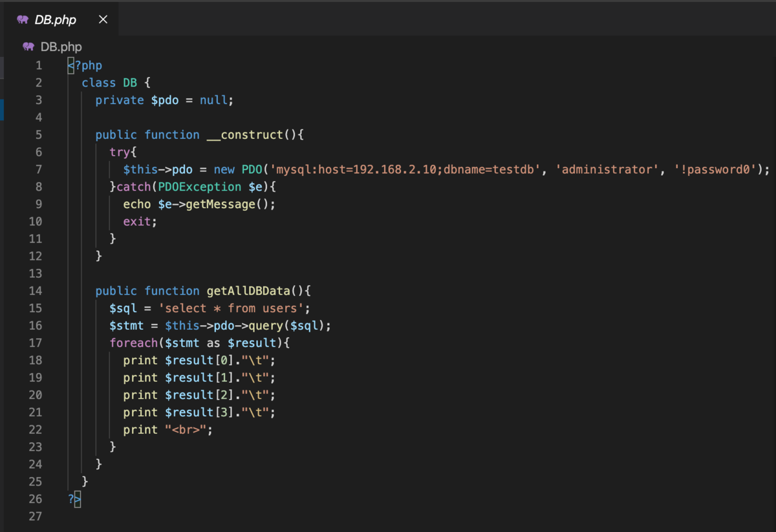Click the PHP elephant icon in tab
The image size is (776, 532).
tap(23, 19)
